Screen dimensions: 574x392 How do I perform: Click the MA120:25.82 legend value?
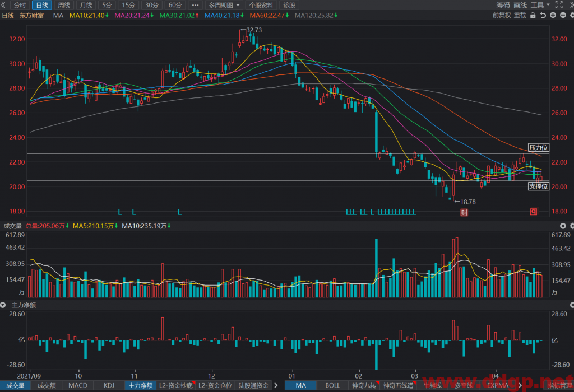click(x=316, y=15)
